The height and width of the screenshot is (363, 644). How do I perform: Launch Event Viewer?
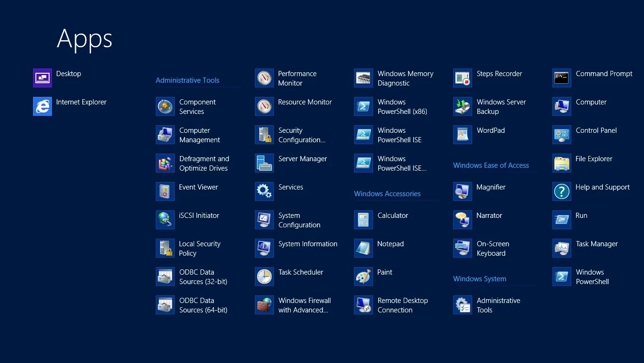[198, 187]
